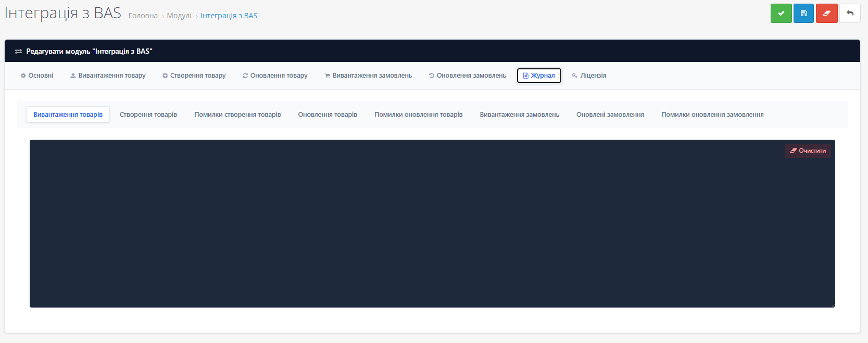This screenshot has height=343, width=868.
Task: Go to Оновлення товару tab
Action: 275,76
